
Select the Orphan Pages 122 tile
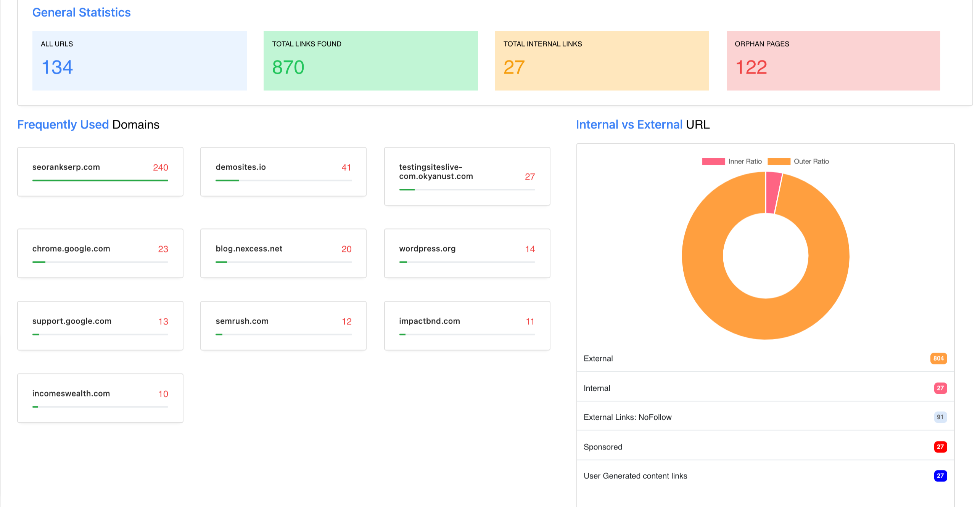(x=833, y=61)
